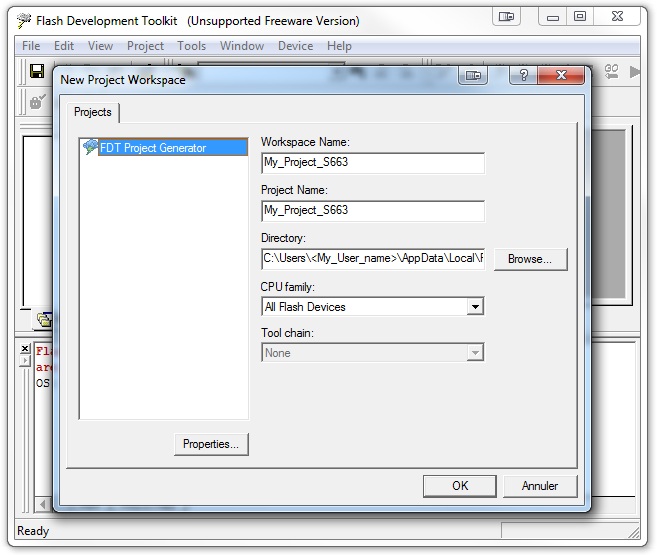Maximize the Flash Development Toolkit window
The width and height of the screenshot is (660, 555).
(x=580, y=17)
